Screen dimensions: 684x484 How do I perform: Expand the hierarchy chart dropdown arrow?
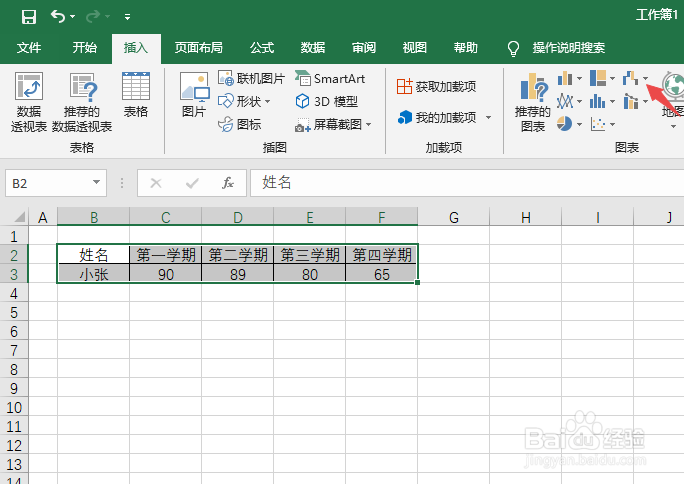[x=612, y=79]
